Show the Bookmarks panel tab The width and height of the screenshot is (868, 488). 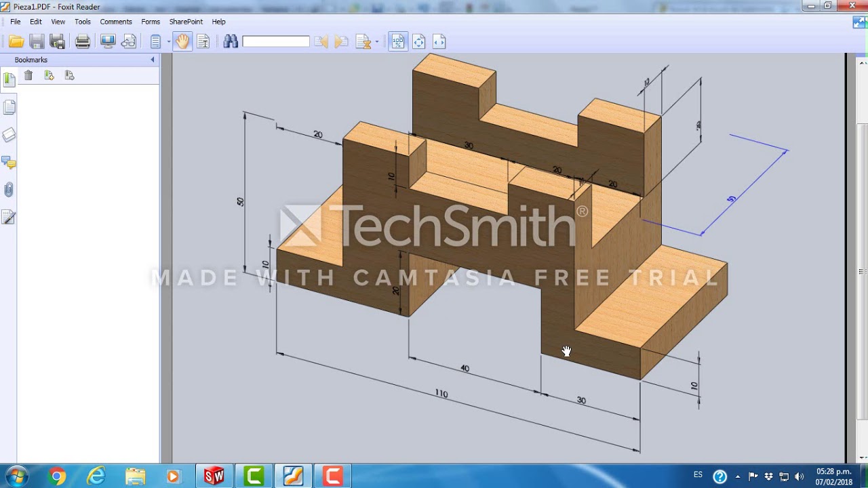(x=9, y=79)
